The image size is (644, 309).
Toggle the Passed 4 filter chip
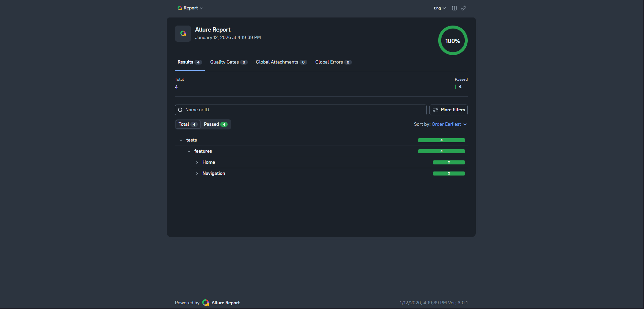(215, 124)
